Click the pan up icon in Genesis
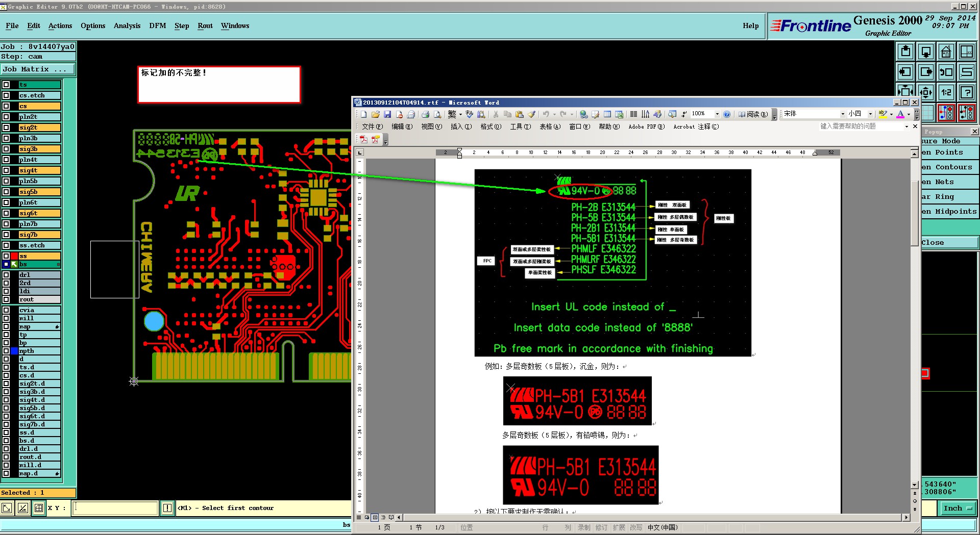Viewport: 980px width, 535px height. click(905, 52)
